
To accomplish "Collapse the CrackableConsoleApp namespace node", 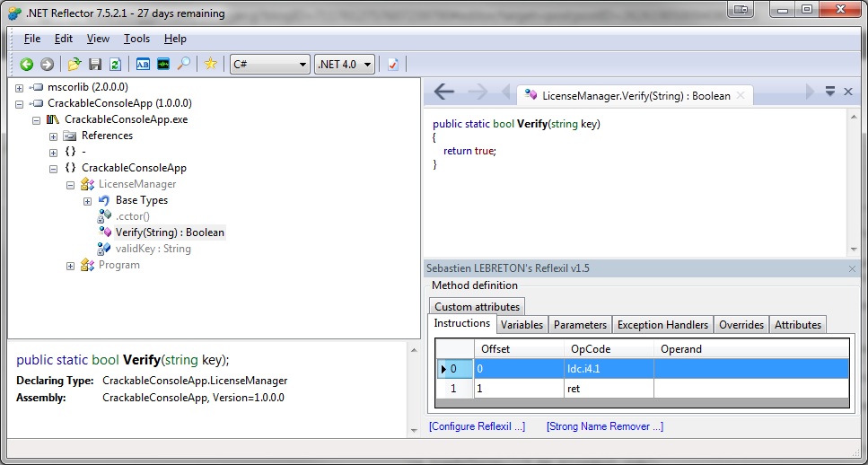I will click(53, 168).
